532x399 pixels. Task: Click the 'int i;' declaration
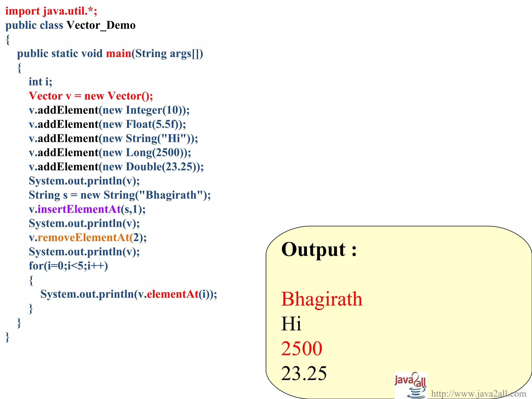coord(41,82)
